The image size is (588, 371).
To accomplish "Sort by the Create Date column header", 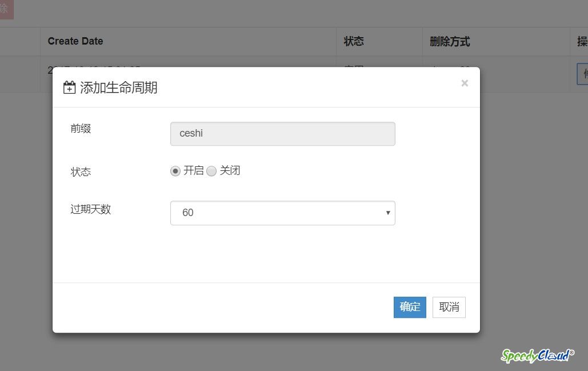I will [x=75, y=41].
